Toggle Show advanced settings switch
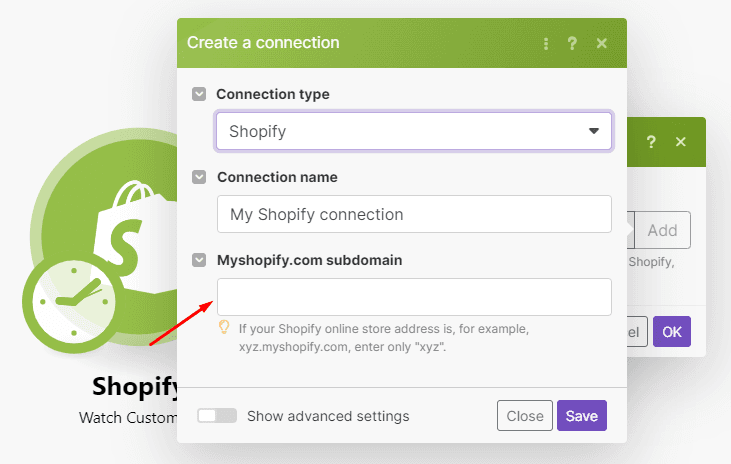 217,416
